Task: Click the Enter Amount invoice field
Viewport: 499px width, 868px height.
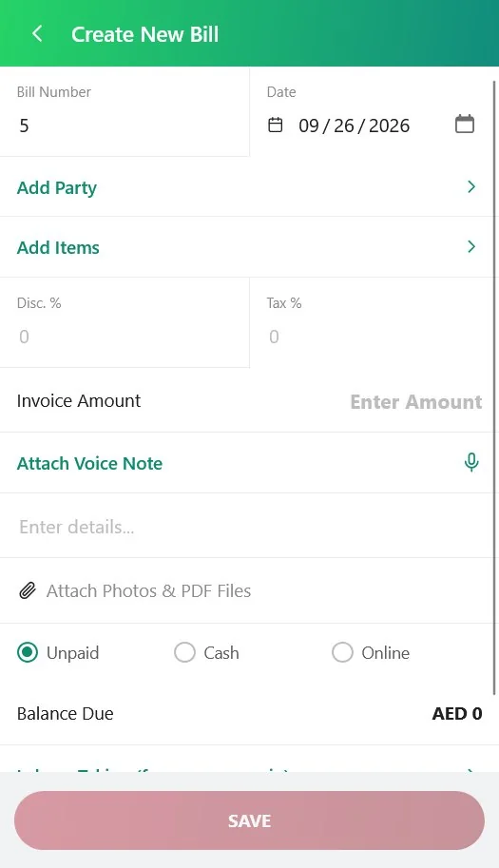Action: 416,401
